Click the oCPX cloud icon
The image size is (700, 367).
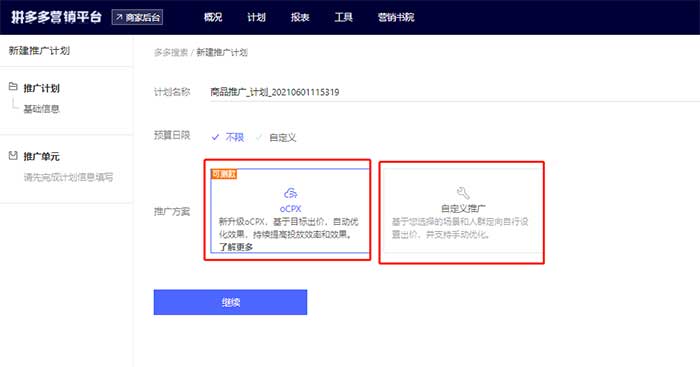coord(291,193)
